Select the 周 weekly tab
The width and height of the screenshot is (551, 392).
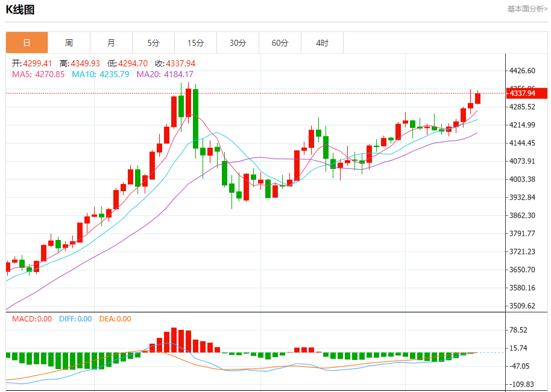coord(69,43)
